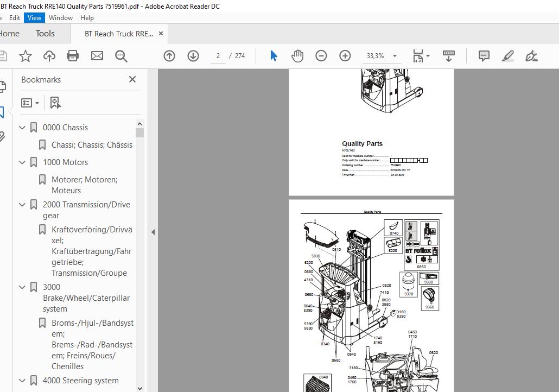
Task: Click the envelope email icon
Action: [x=97, y=56]
